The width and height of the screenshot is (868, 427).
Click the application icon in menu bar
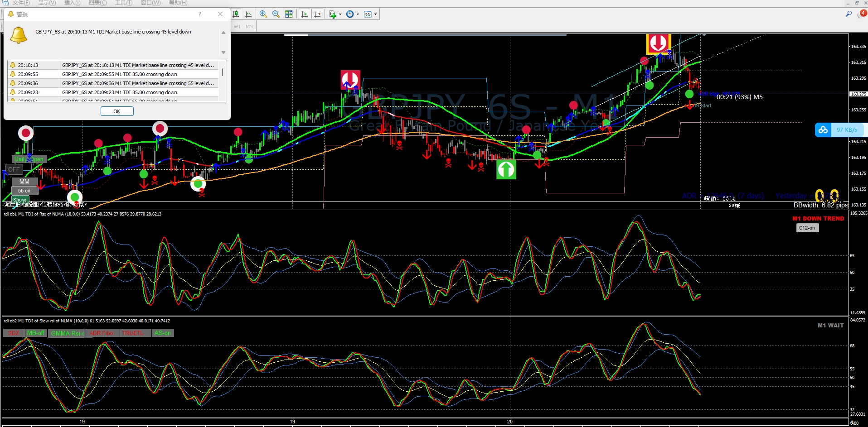click(x=5, y=3)
